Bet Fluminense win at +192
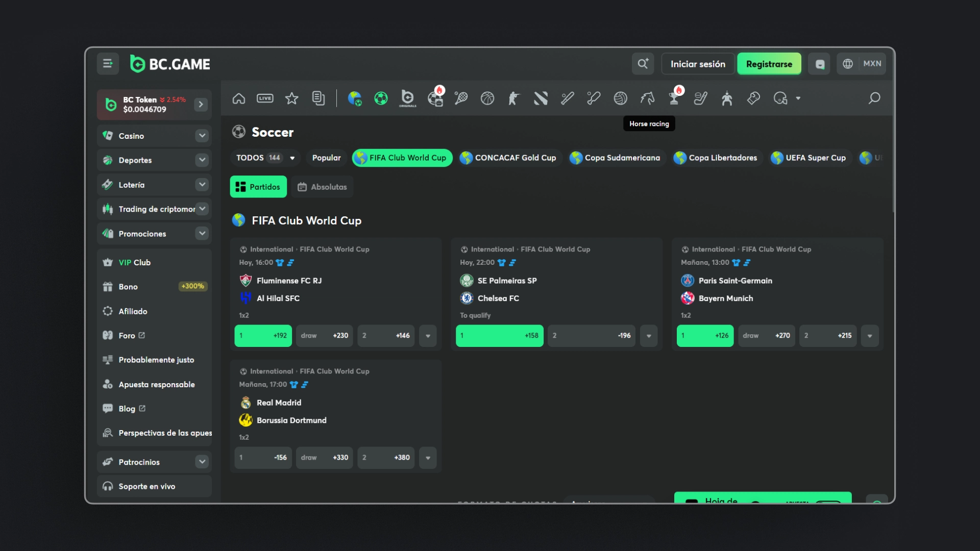 point(263,336)
